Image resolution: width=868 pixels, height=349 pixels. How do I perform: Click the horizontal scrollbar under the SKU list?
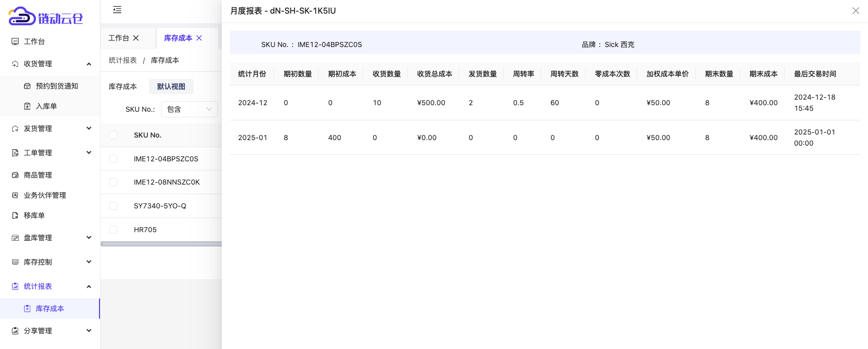[161, 244]
